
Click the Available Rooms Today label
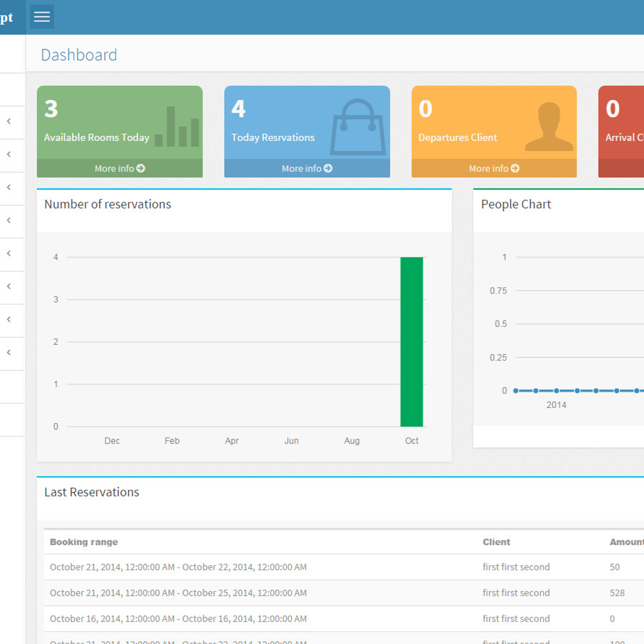coord(97,138)
